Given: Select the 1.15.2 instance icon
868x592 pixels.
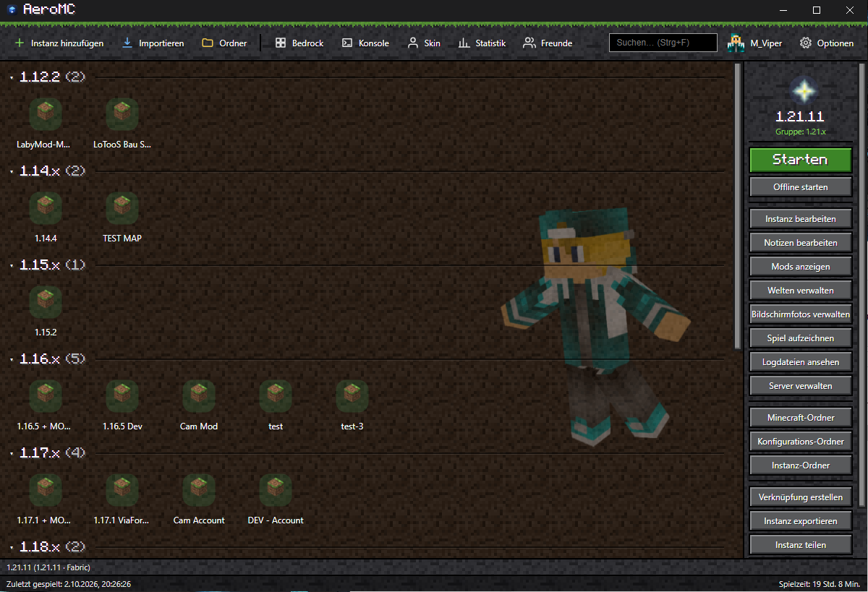Looking at the screenshot, I should pos(46,301).
